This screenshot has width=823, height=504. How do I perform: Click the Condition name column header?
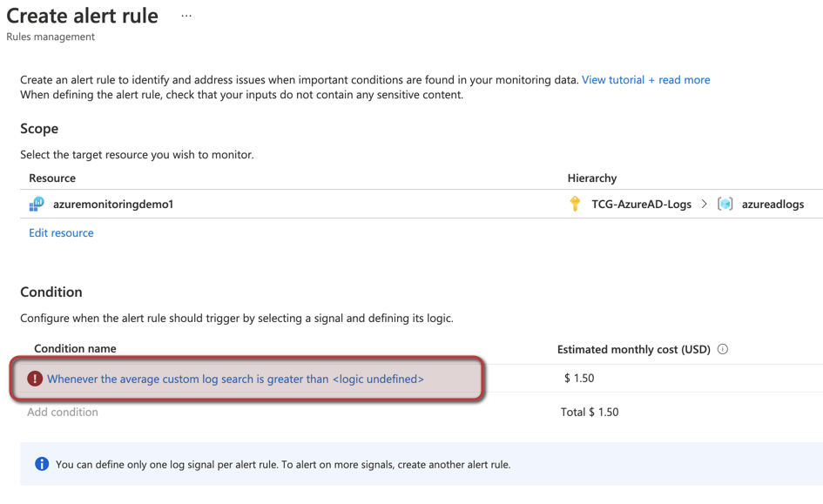tap(75, 348)
